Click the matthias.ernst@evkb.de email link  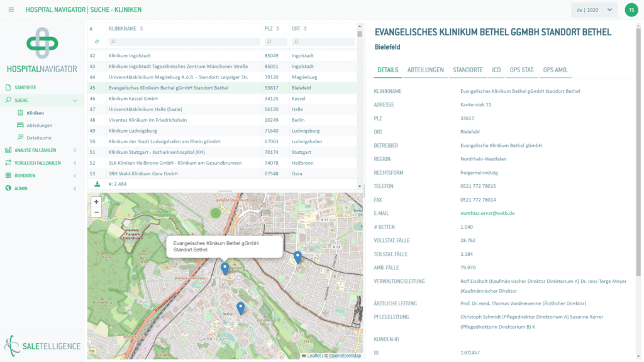click(x=487, y=213)
